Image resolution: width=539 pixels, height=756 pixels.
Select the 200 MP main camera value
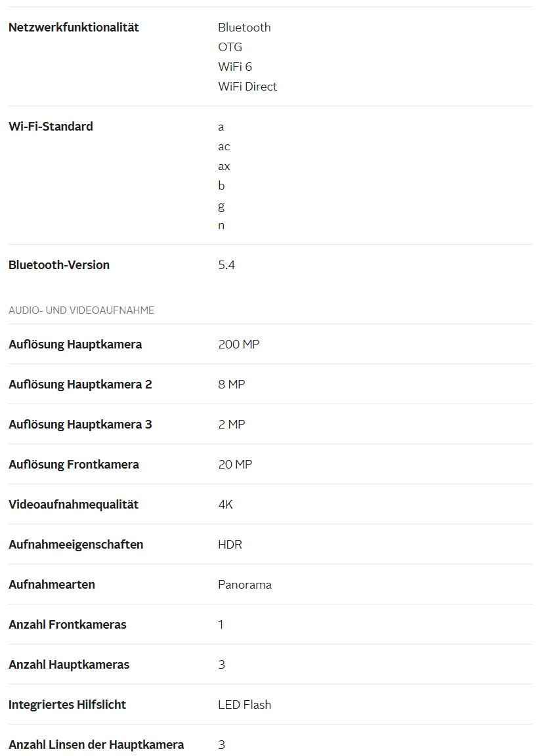(x=239, y=345)
